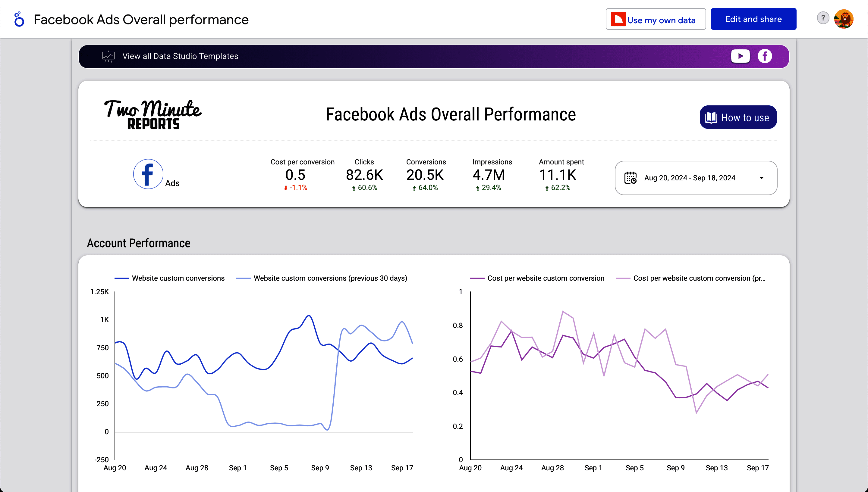Click the Looker Studio logo icon
This screenshot has height=492, width=868.
click(19, 19)
